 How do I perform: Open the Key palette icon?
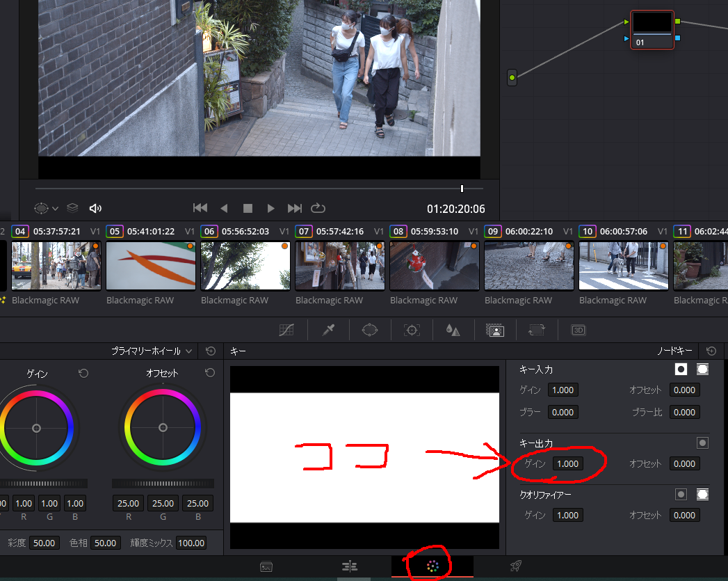tap(495, 331)
